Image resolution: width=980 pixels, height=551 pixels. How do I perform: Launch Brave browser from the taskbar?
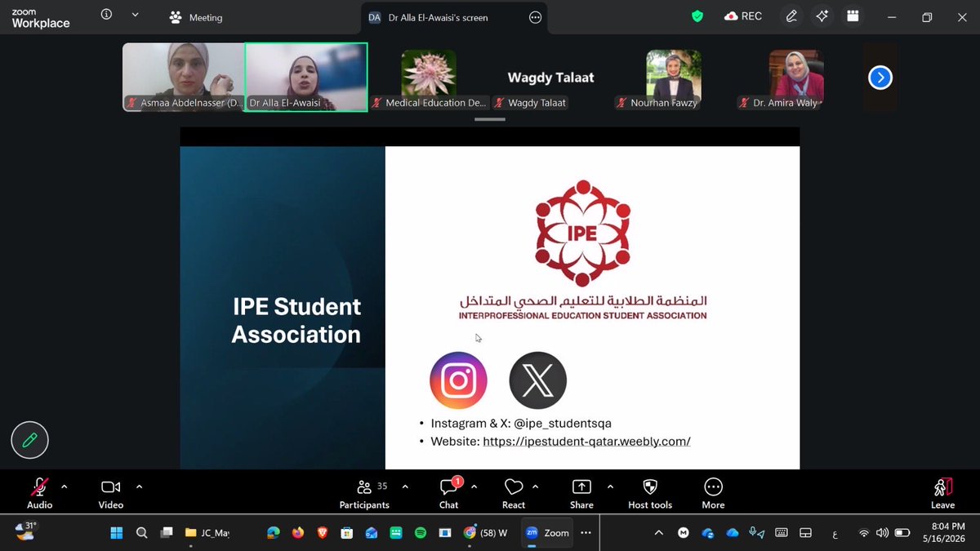[322, 533]
